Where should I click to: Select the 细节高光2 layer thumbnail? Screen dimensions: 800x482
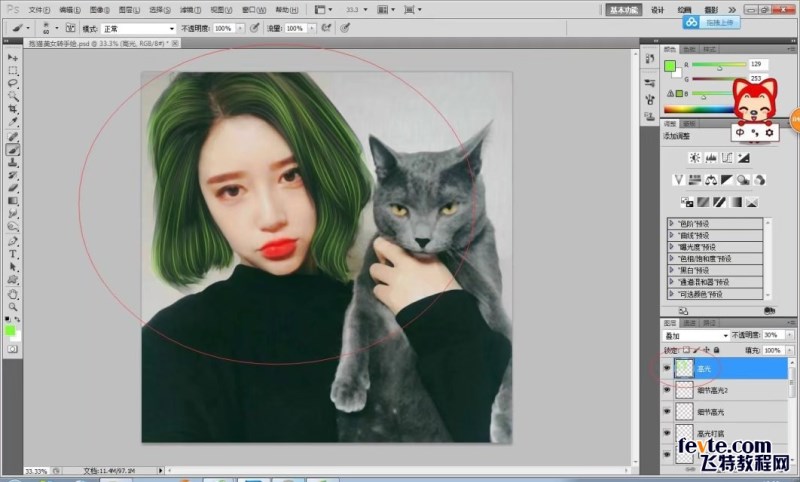tap(684, 390)
